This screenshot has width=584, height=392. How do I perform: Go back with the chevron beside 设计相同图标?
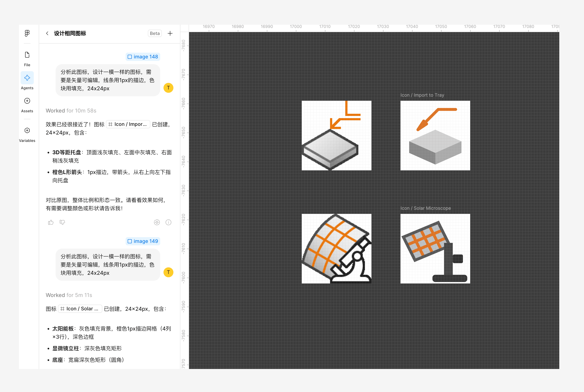(x=47, y=33)
